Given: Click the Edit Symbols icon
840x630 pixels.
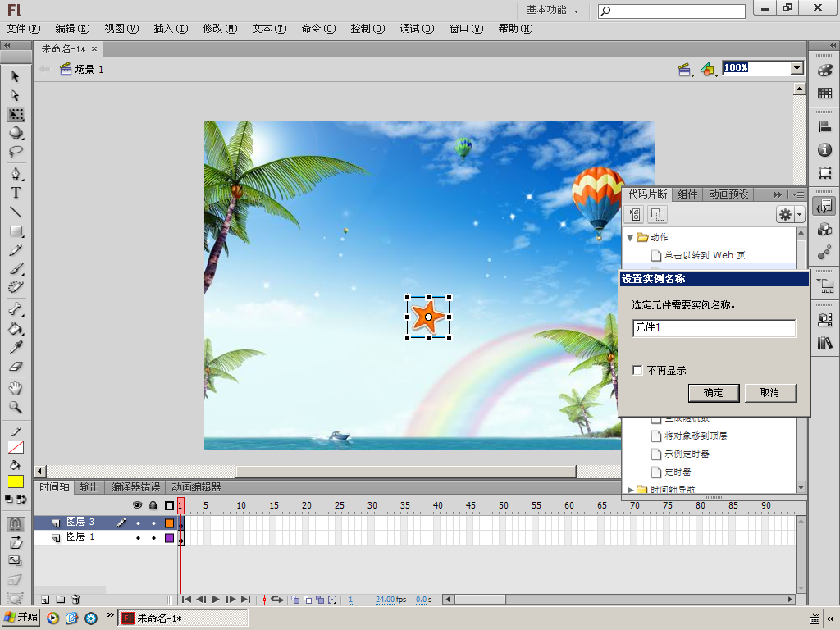Looking at the screenshot, I should tap(708, 69).
